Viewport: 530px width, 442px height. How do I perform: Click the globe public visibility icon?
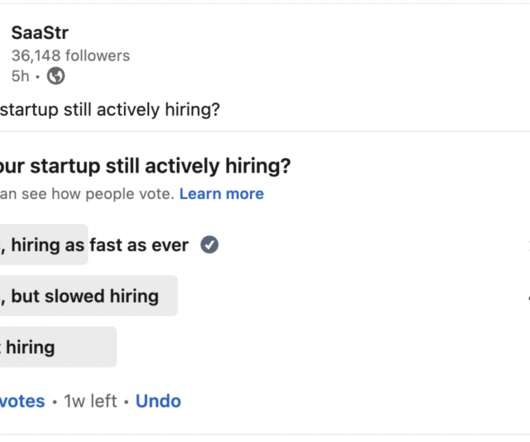coord(56,76)
